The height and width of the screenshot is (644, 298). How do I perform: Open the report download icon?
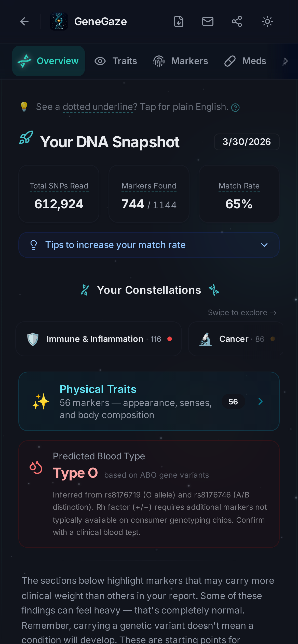179,21
